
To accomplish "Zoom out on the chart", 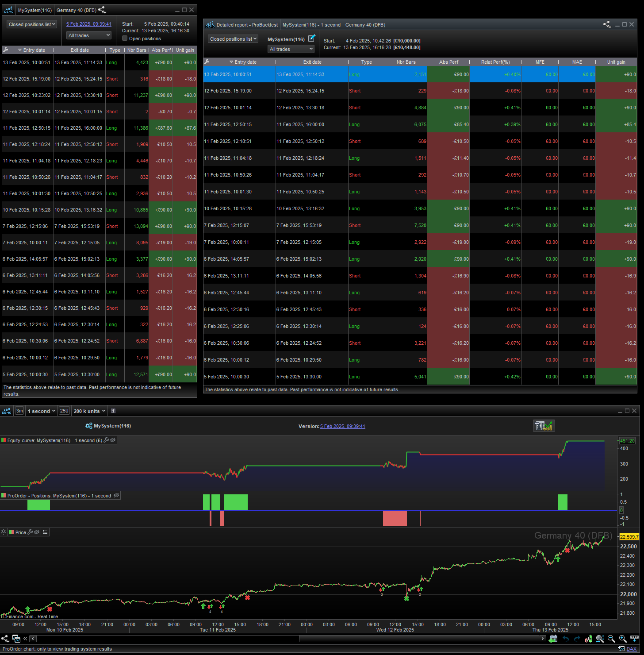I will pyautogui.click(x=611, y=638).
